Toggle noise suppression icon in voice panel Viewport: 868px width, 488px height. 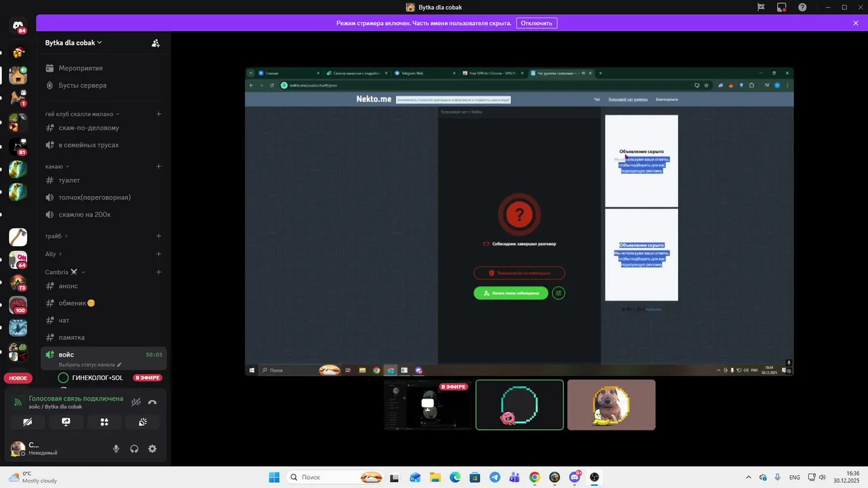(136, 402)
